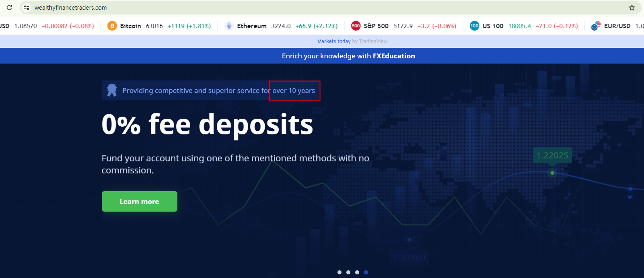
Task: Click the 1.22025 chart price label
Action: tap(552, 155)
